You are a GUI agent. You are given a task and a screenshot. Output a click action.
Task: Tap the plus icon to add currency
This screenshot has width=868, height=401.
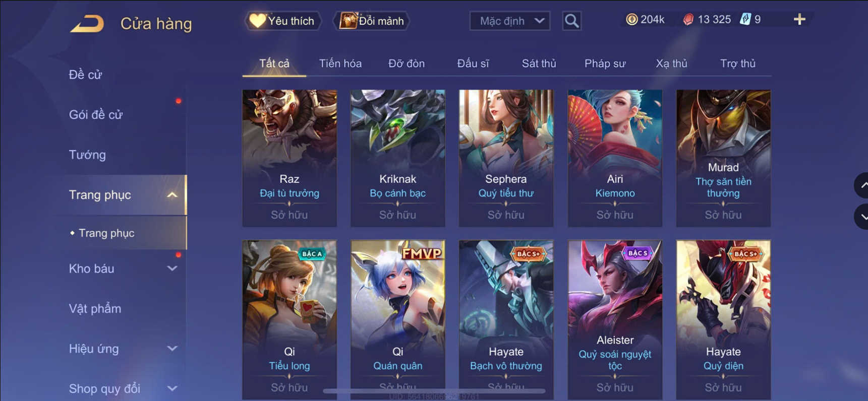point(799,20)
